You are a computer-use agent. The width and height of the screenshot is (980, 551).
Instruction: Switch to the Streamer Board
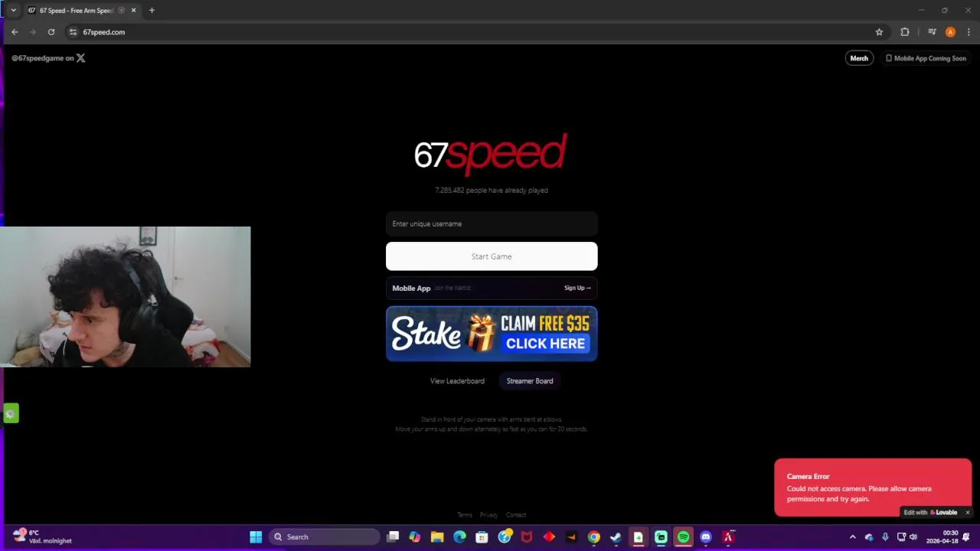point(530,381)
